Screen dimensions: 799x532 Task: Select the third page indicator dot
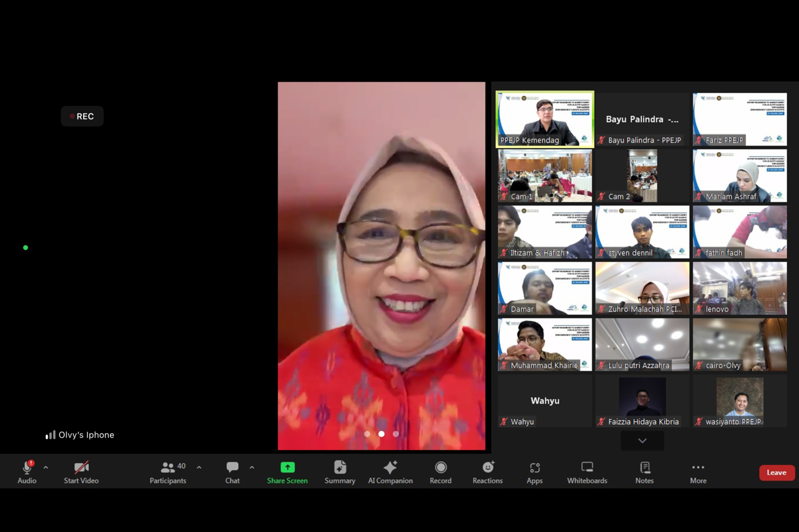point(395,434)
